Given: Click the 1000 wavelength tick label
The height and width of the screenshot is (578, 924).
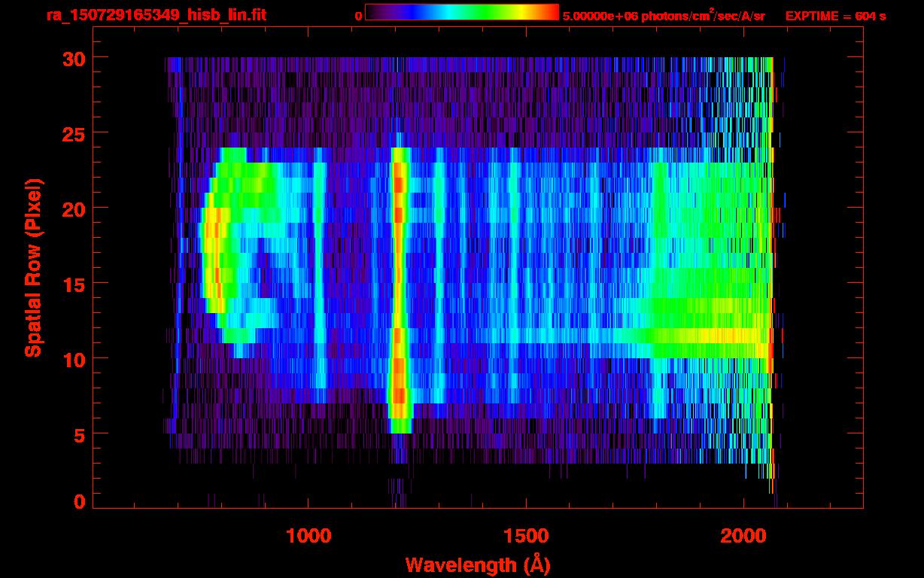Looking at the screenshot, I should pos(309,535).
